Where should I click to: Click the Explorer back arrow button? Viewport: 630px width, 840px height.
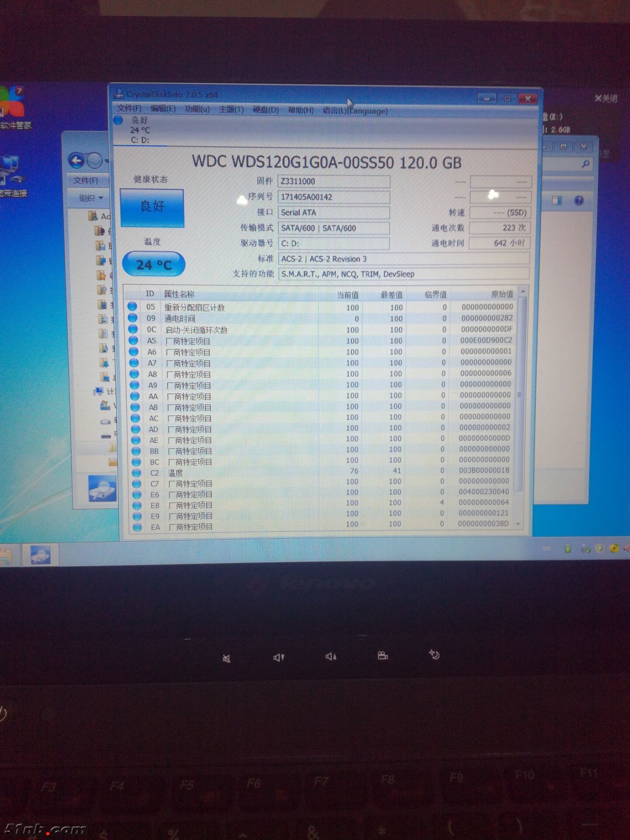77,161
